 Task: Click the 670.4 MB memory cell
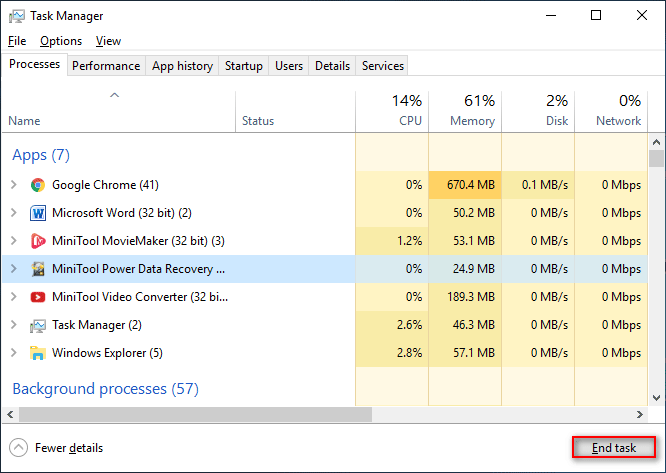click(x=465, y=185)
